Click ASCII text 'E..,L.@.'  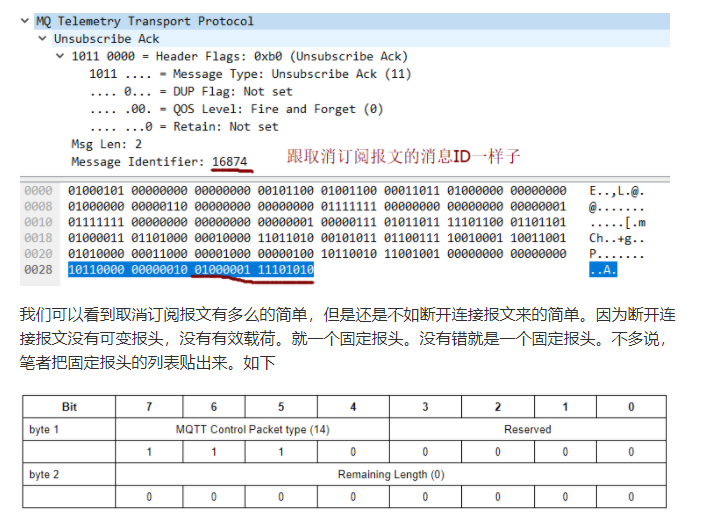click(x=617, y=191)
